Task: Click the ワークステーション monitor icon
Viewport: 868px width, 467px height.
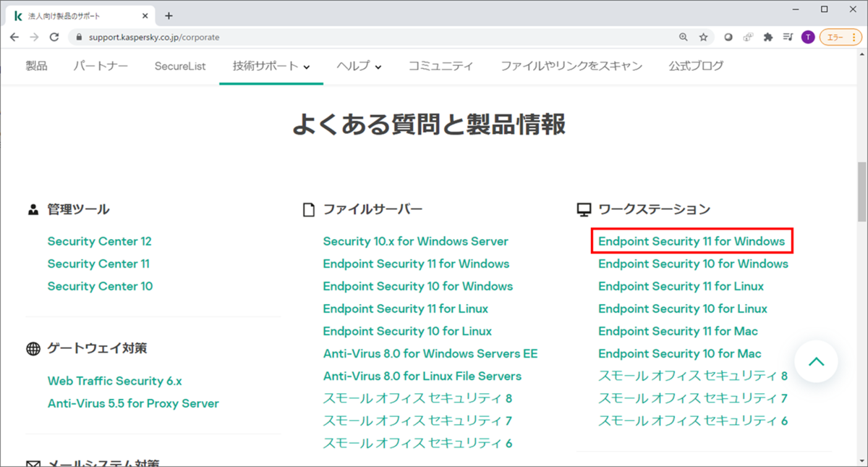Action: pos(582,209)
